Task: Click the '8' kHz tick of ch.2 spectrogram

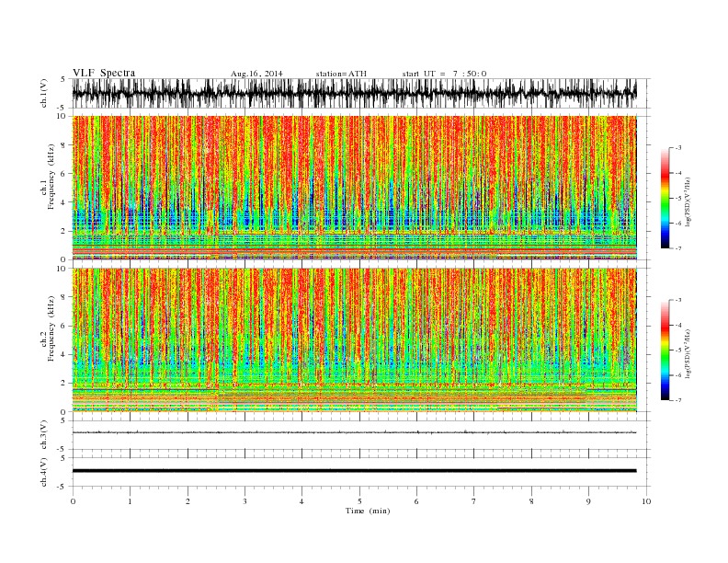Action: pyautogui.click(x=63, y=297)
